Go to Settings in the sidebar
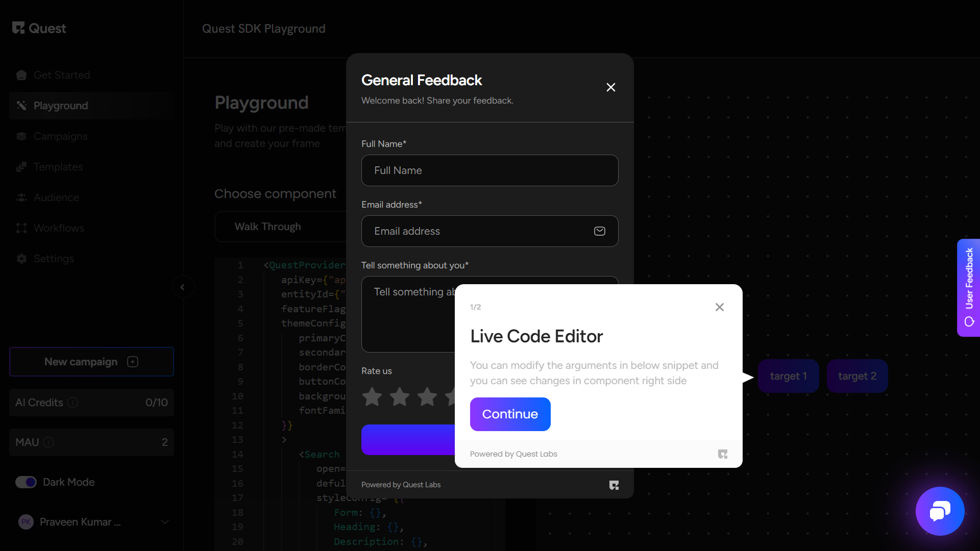Screen dimensions: 980x551 54,259
